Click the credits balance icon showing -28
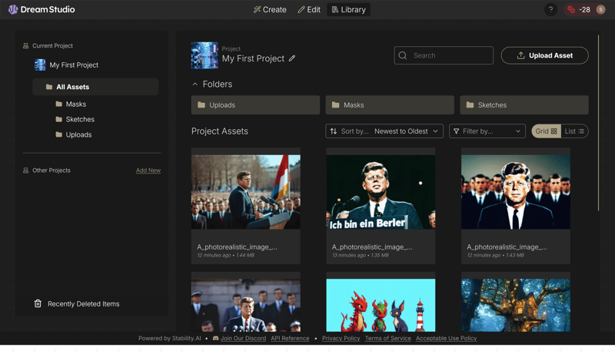This screenshot has height=364, width=615. coord(571,10)
